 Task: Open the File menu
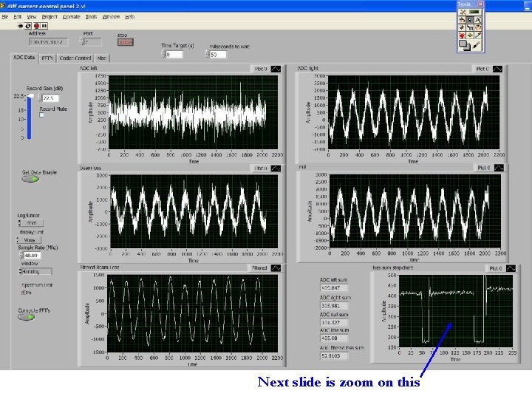(5, 16)
